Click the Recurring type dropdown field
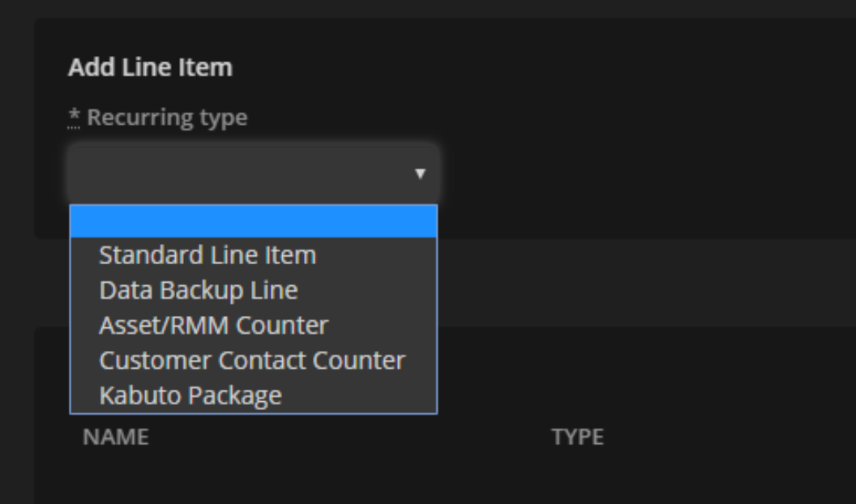856x504 pixels. pyautogui.click(x=243, y=173)
